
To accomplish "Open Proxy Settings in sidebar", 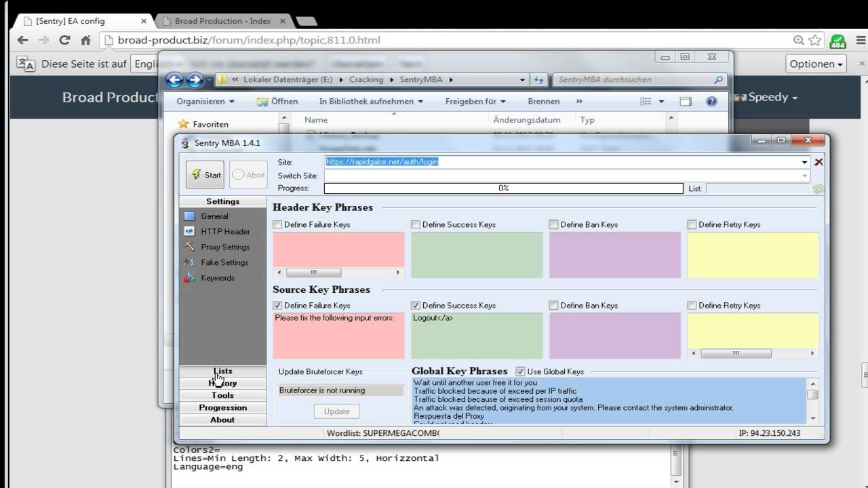I will (x=225, y=247).
